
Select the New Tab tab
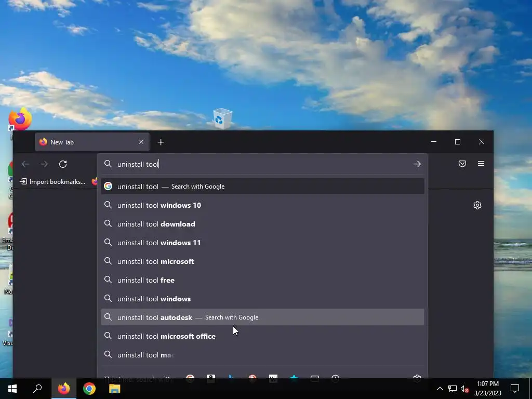click(x=92, y=142)
